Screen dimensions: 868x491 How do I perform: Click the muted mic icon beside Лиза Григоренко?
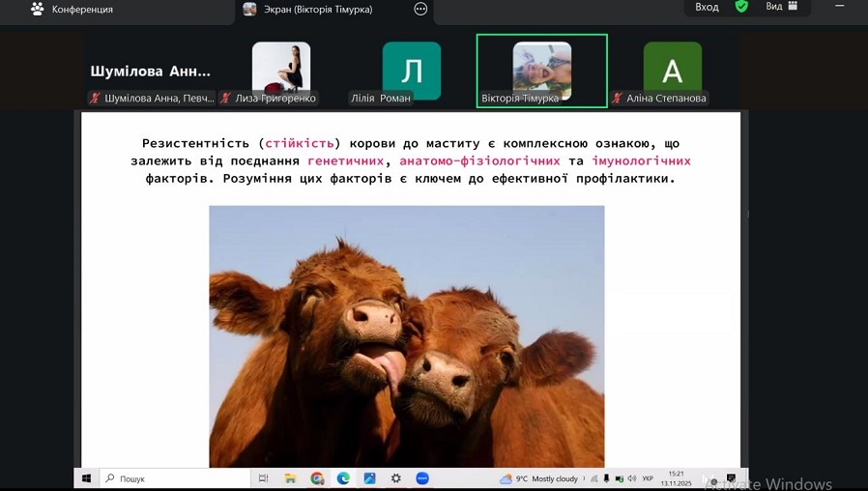[225, 98]
